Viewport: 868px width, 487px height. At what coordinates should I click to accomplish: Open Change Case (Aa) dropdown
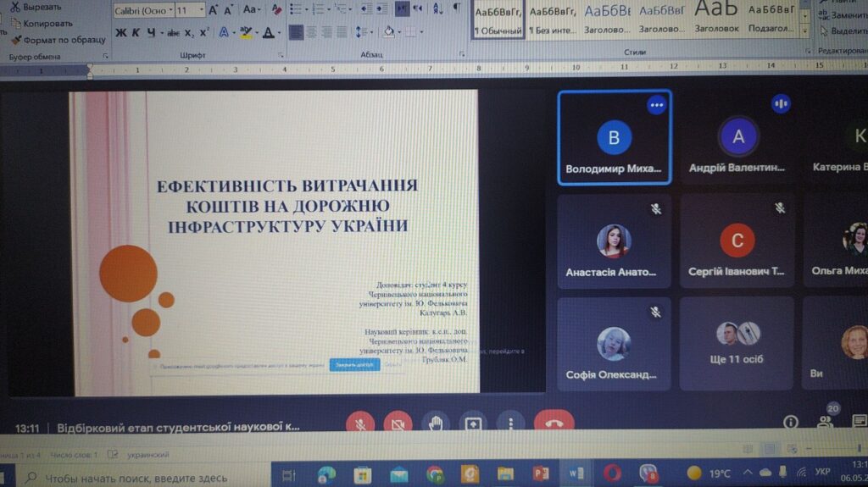coord(252,10)
